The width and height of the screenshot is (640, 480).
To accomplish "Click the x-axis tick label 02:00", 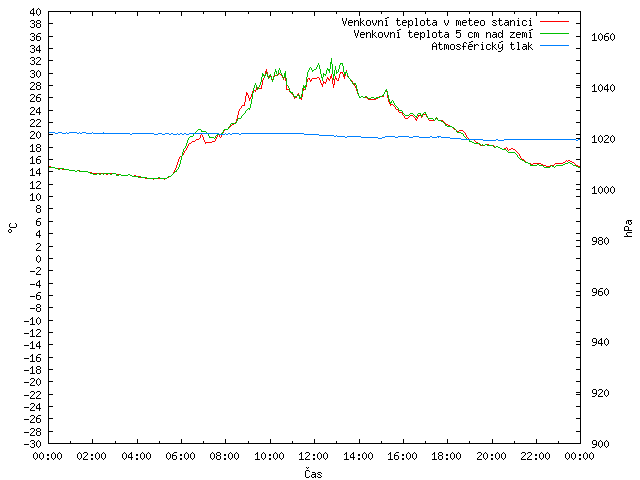I will (x=92, y=456).
